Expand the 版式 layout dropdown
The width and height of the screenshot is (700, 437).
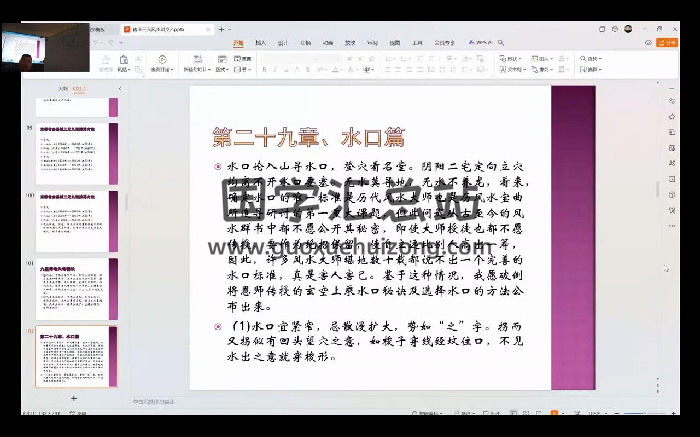point(223,70)
